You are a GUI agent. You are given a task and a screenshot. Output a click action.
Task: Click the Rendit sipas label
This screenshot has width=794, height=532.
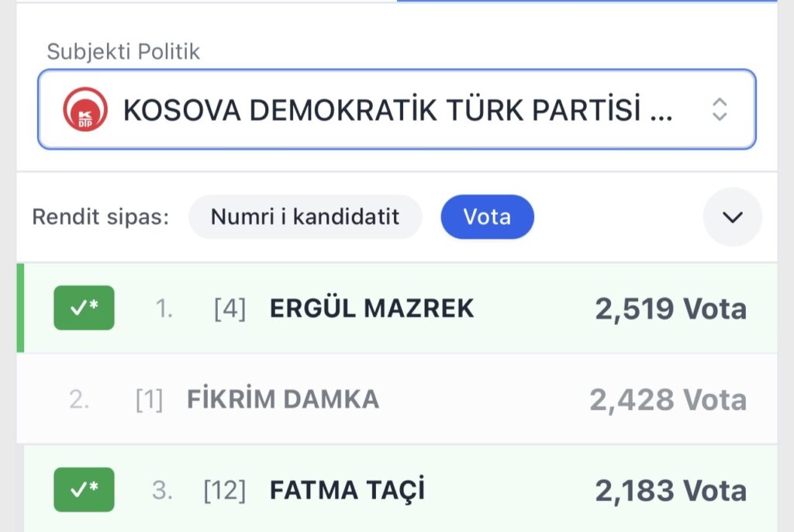100,217
